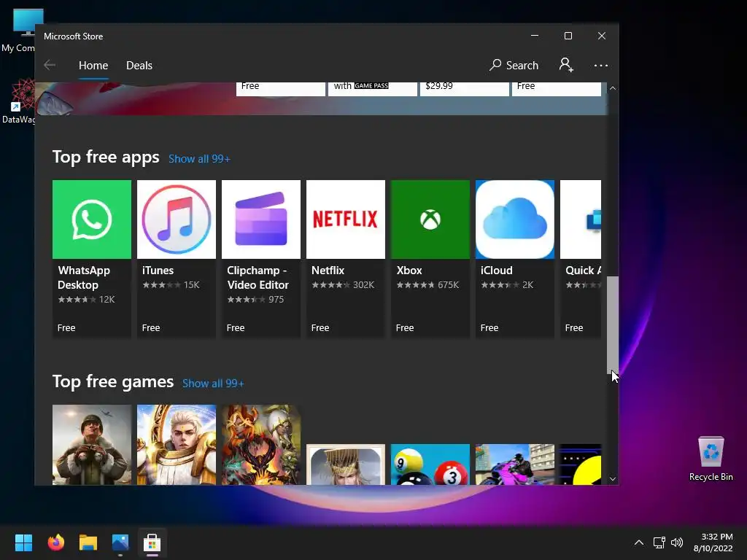The width and height of the screenshot is (747, 560).
Task: Click the iTunes 15K rating stars
Action: pos(161,285)
